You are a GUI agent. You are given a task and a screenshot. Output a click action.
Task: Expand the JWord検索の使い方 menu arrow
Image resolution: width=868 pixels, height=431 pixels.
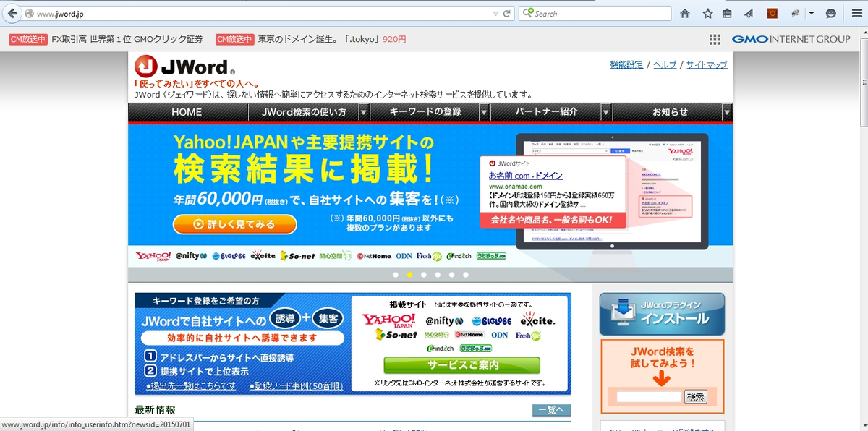click(x=364, y=112)
